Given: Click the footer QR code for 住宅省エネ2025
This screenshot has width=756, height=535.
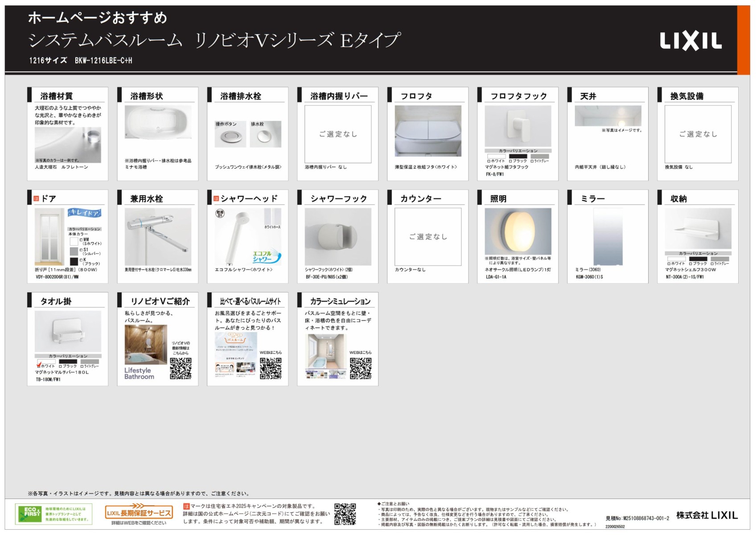Looking at the screenshot, I should click(345, 514).
